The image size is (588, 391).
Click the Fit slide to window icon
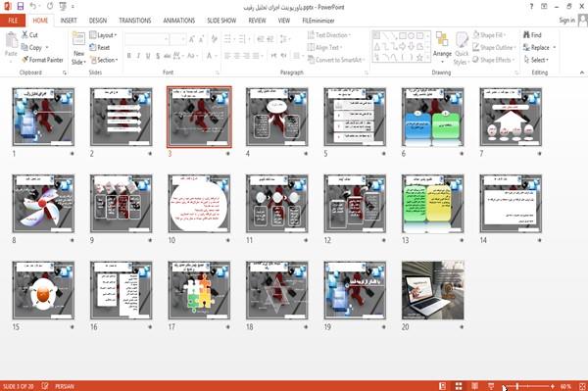click(x=582, y=386)
